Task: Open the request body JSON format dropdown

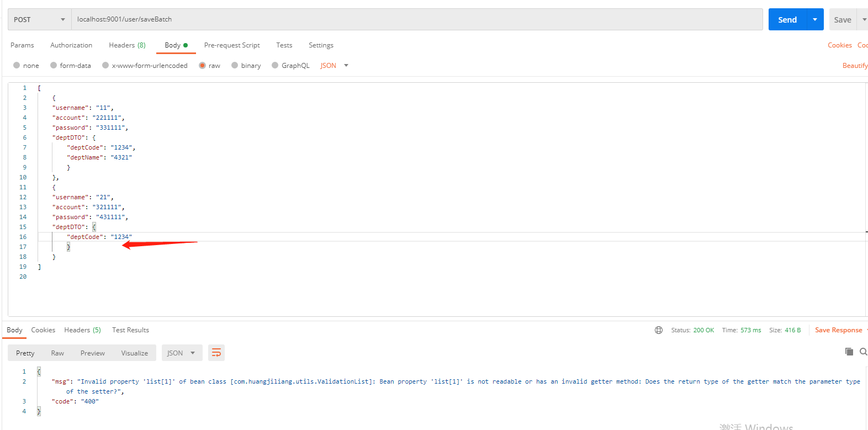Action: (335, 65)
